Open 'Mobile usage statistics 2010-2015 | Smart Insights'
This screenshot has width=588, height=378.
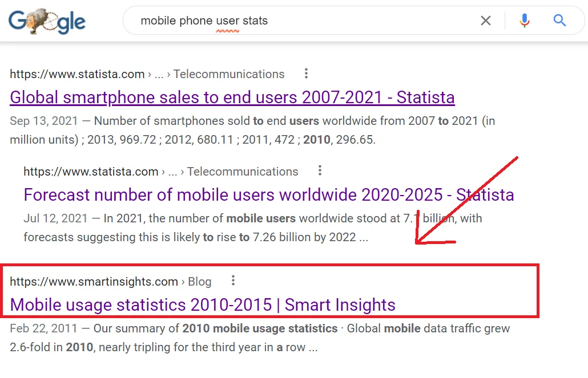click(203, 304)
